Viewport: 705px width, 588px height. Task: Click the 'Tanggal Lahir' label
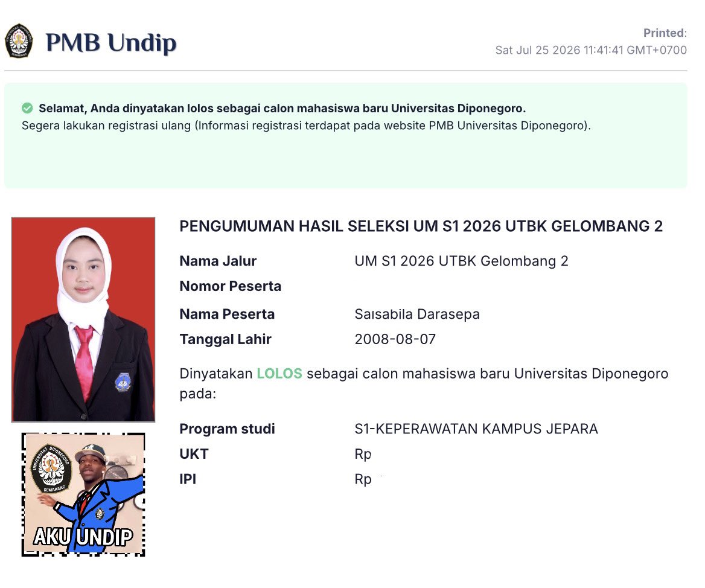(225, 339)
